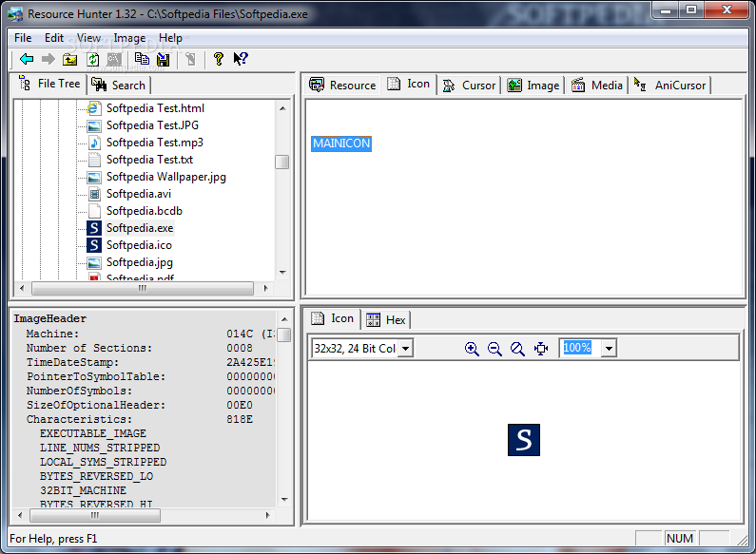The image size is (756, 554).
Task: Click file tree vertical scrollbar up arrow
Action: tap(282, 108)
